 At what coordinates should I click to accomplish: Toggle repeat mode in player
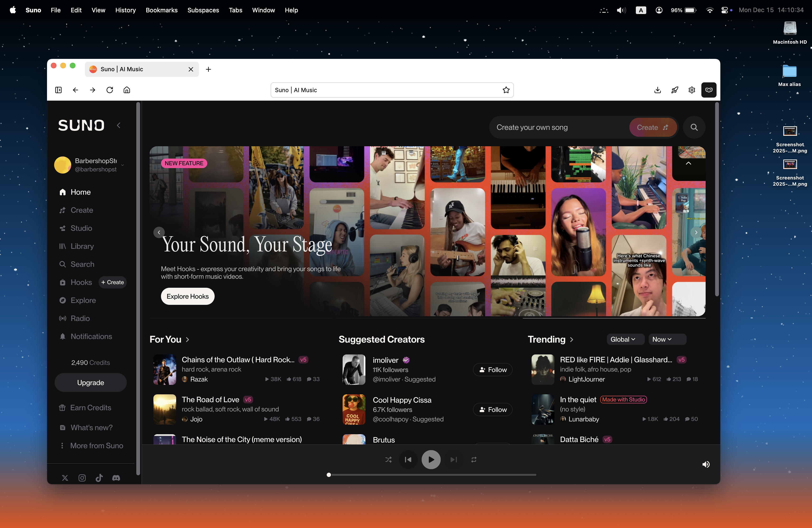474,460
